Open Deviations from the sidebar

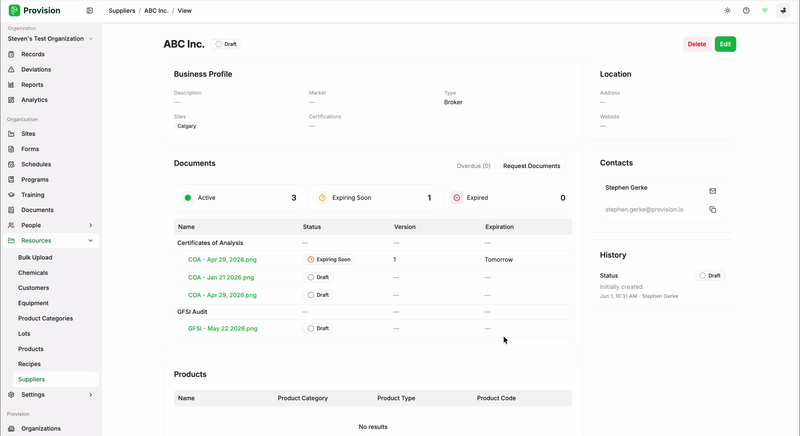point(36,69)
